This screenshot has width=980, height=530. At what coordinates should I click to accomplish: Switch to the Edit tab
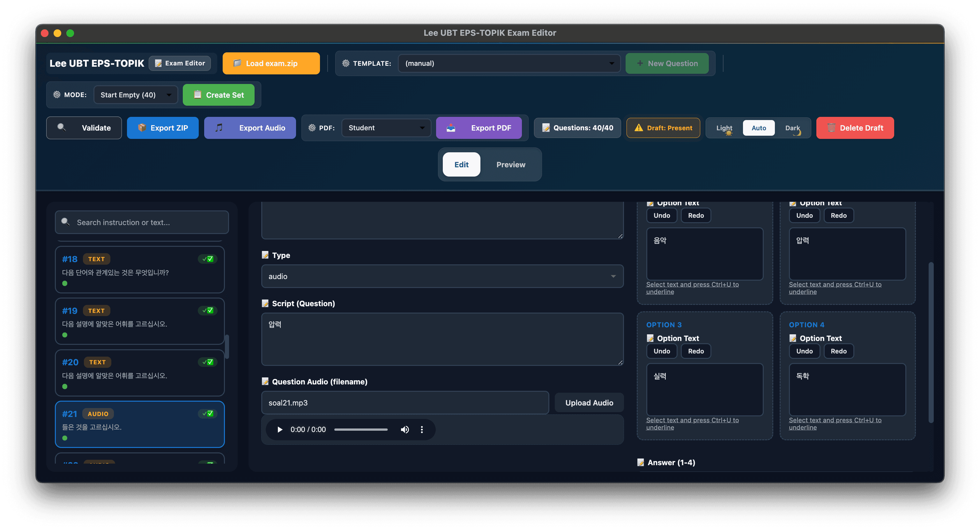tap(461, 164)
